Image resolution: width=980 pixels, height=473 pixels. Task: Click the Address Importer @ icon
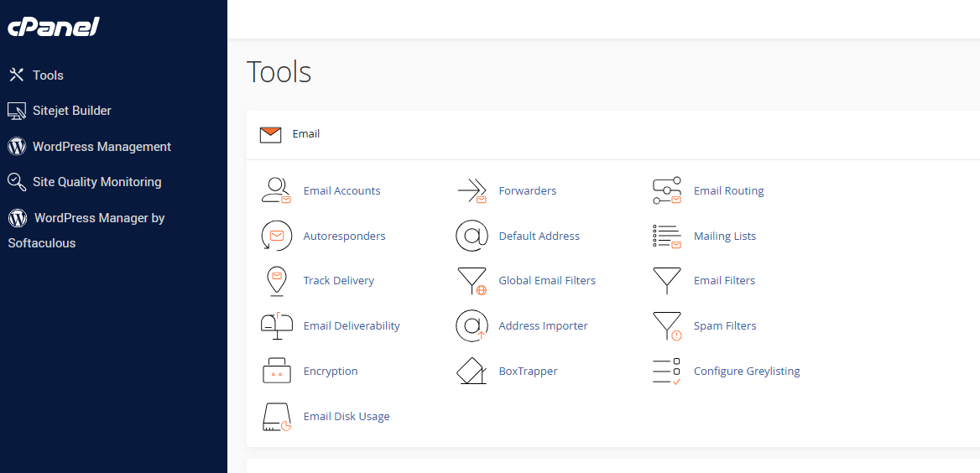click(x=472, y=326)
